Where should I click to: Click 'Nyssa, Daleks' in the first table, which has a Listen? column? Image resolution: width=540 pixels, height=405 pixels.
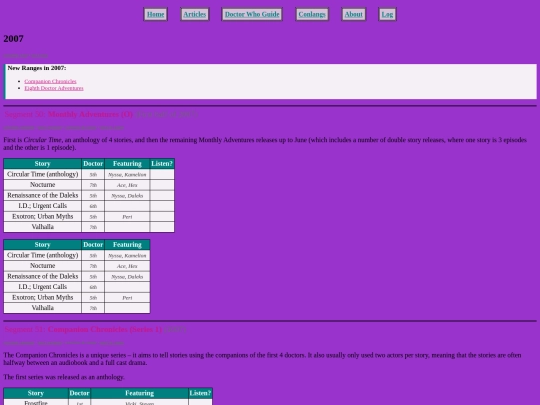[x=127, y=196]
